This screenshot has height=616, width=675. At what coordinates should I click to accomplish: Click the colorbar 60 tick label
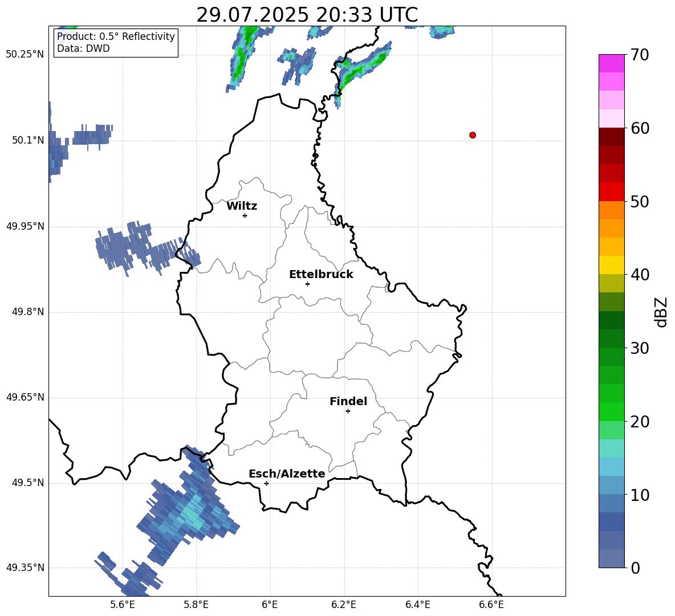coord(640,128)
